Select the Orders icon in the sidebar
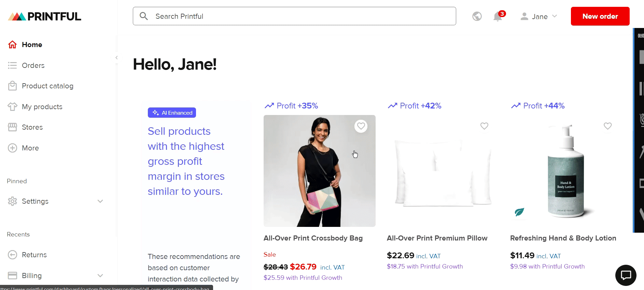This screenshot has width=644, height=290. (x=12, y=65)
